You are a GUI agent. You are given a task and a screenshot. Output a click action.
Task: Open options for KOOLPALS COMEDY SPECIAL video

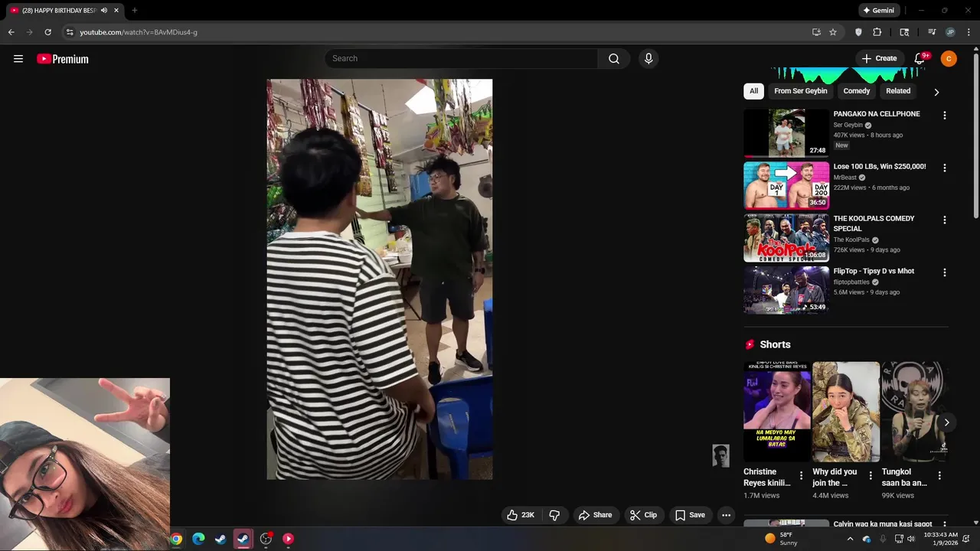[944, 220]
